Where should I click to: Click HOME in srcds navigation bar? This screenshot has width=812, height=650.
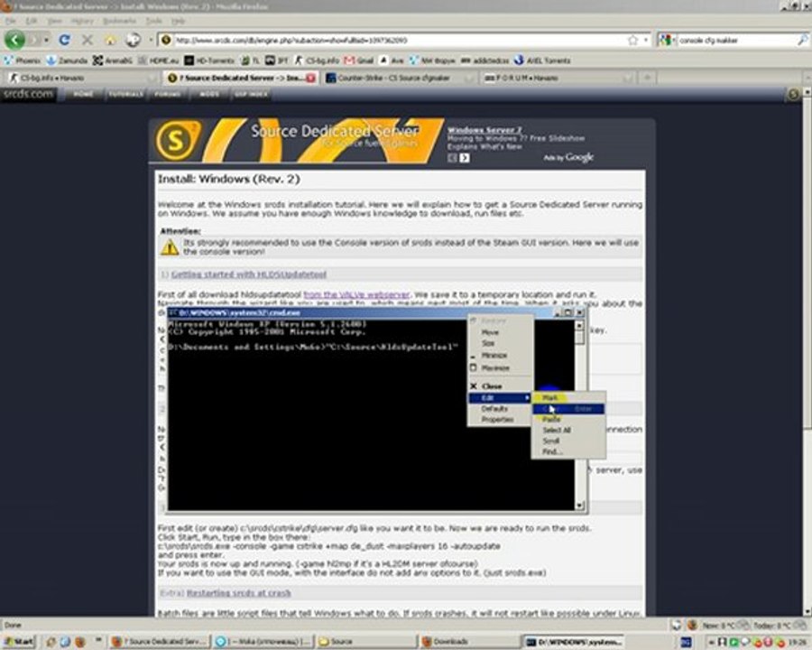click(x=83, y=94)
